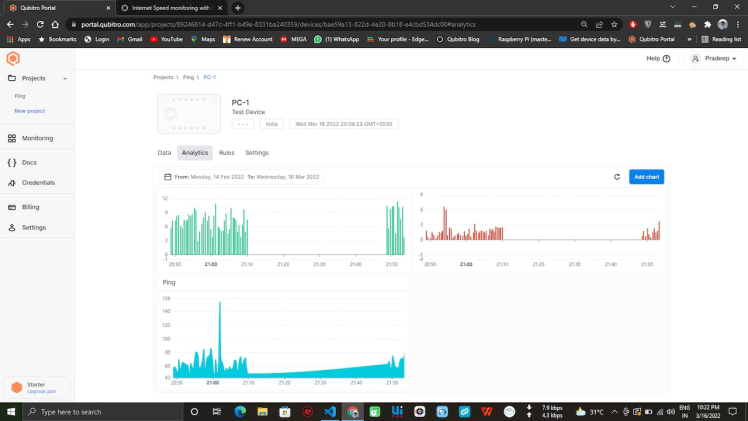
Task: Click the device timestamp tag
Action: point(343,124)
